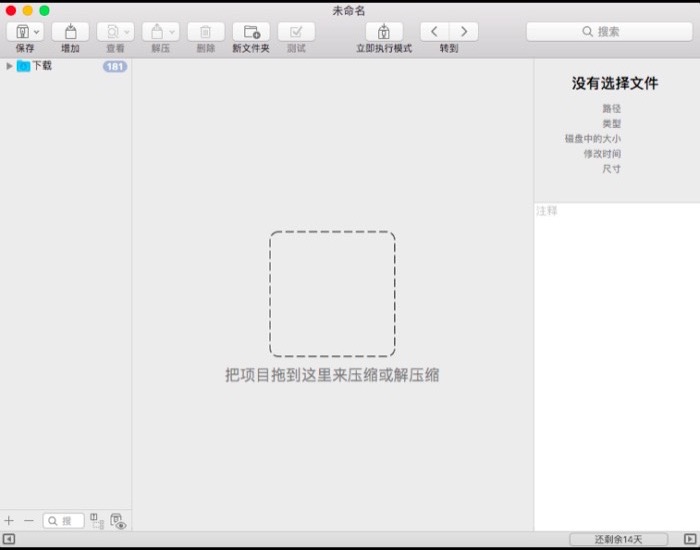This screenshot has width=700, height=550.
Task: Click the 增加 (Add) toolbar icon
Action: click(70, 32)
